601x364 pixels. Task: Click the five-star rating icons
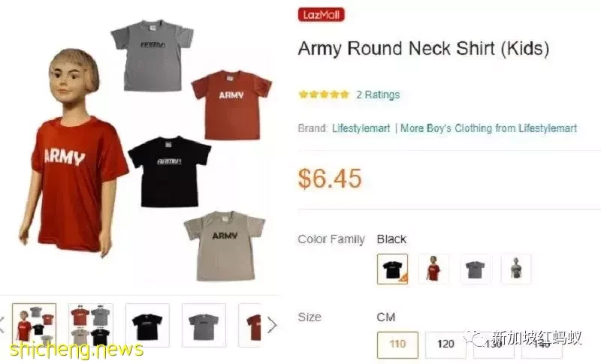point(324,95)
